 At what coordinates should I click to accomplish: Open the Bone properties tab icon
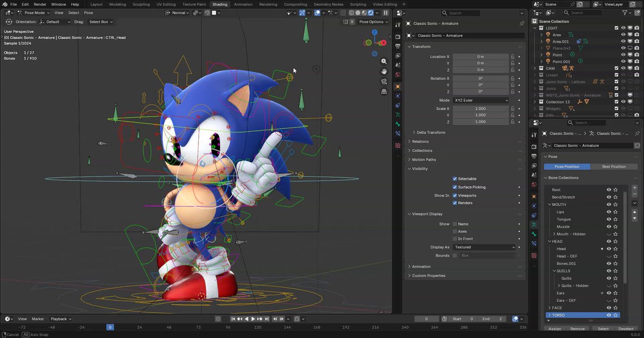(x=398, y=124)
